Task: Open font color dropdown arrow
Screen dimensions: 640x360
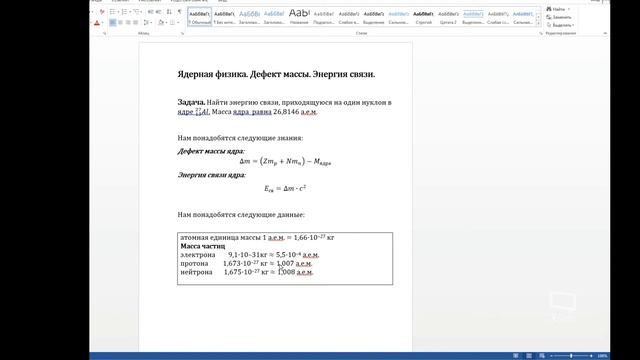Action: coord(102,23)
